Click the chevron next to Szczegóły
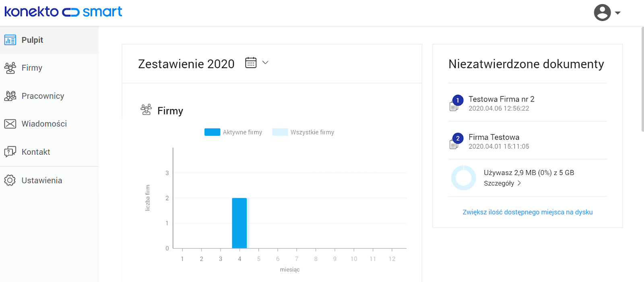This screenshot has width=644, height=282. click(519, 183)
